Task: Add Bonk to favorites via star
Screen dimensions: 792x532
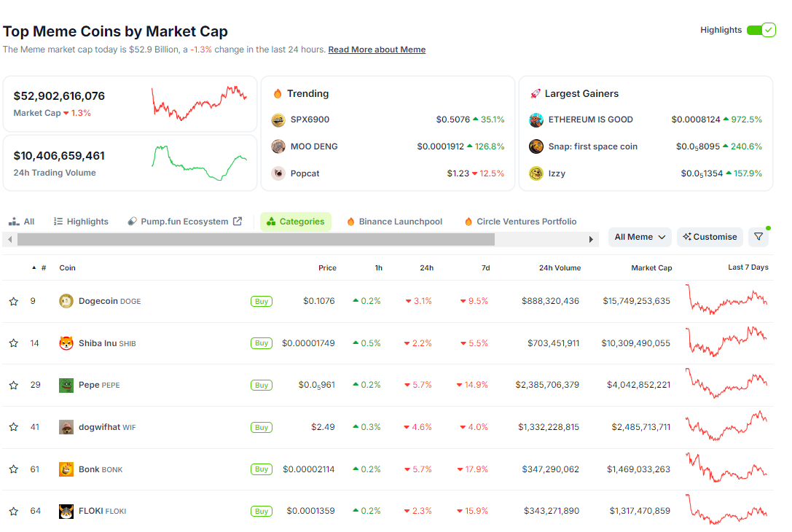Action: click(x=14, y=469)
